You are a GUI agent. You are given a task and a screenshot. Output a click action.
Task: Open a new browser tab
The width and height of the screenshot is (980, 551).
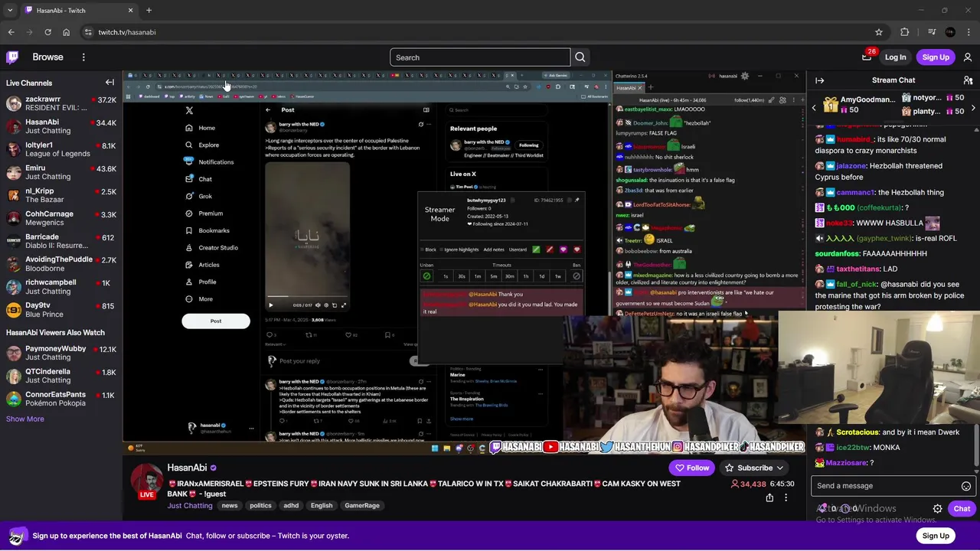(x=149, y=11)
